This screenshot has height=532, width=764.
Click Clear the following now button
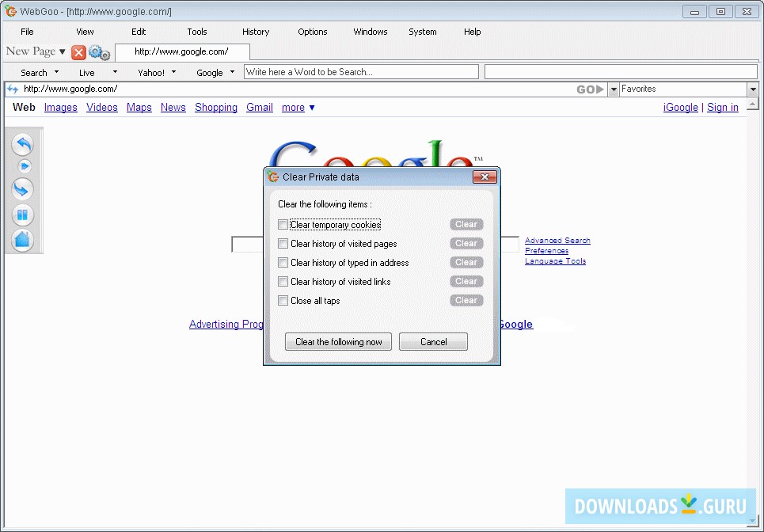(x=338, y=341)
